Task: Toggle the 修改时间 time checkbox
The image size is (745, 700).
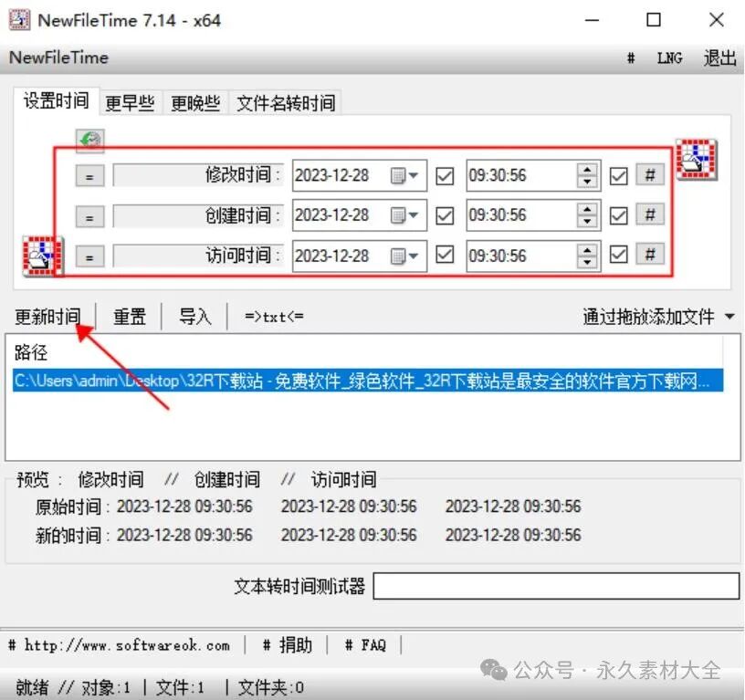Action: point(618,176)
